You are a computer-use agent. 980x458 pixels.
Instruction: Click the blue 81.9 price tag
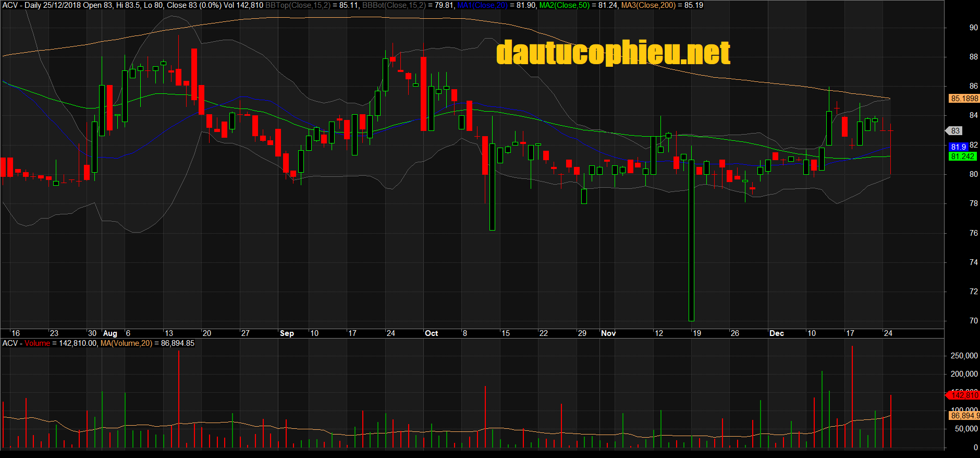pyautogui.click(x=958, y=147)
